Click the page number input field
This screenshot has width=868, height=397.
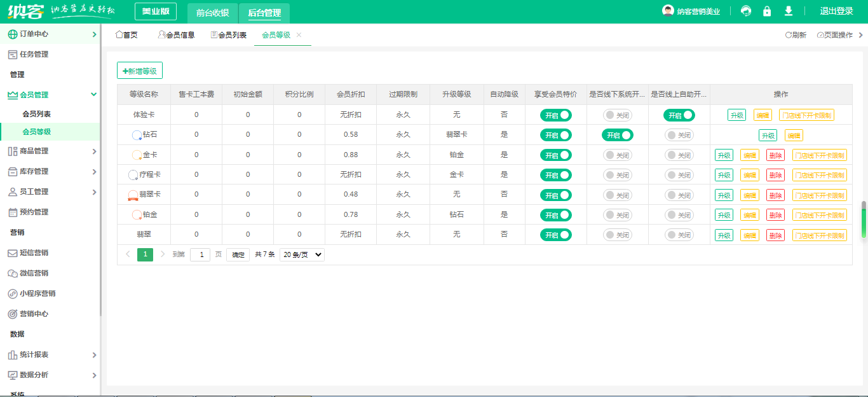pyautogui.click(x=200, y=254)
